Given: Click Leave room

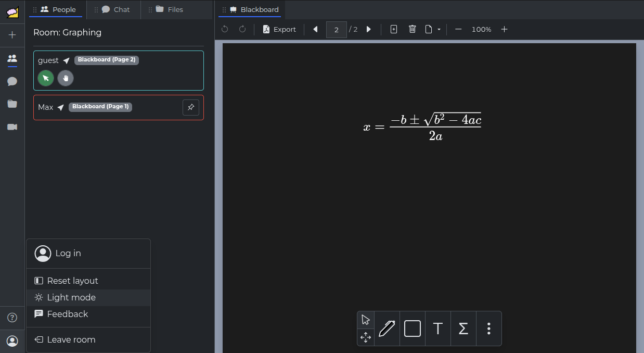Looking at the screenshot, I should coord(88,339).
